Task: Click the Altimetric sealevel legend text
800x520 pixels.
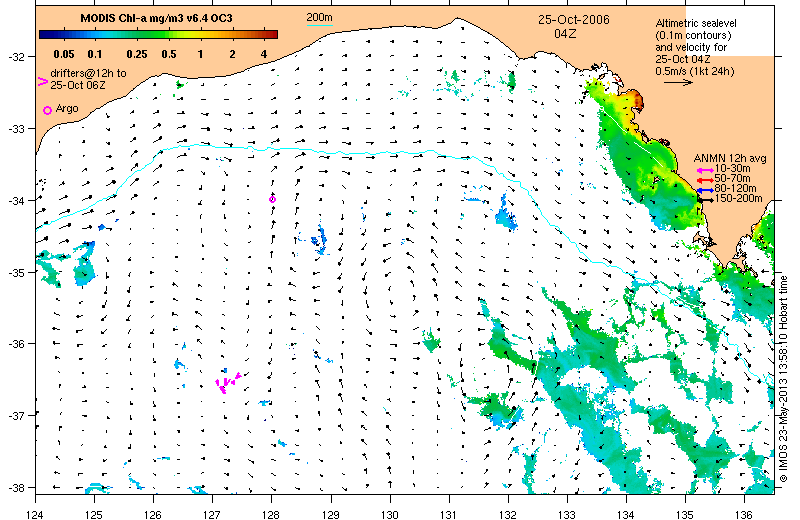Action: coord(696,47)
